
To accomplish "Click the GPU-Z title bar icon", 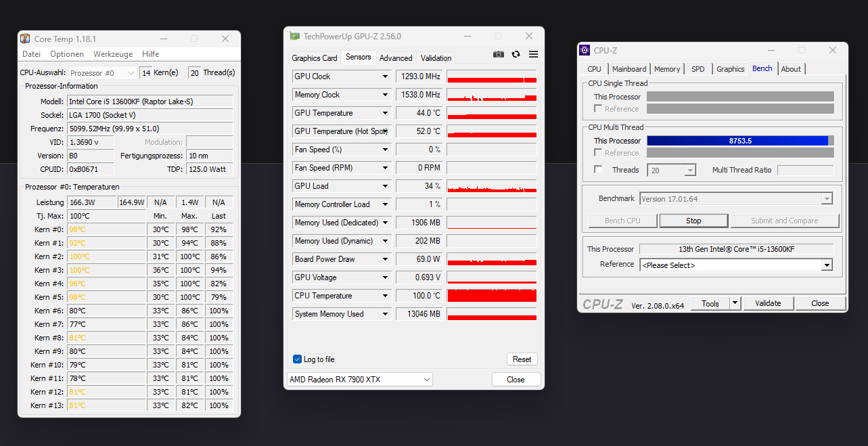I will point(294,36).
